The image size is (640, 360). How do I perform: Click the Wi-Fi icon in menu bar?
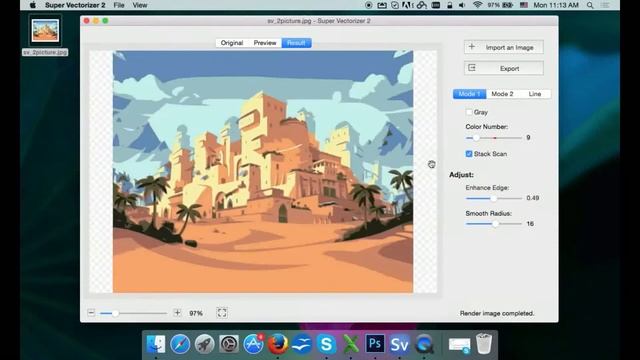point(477,5)
